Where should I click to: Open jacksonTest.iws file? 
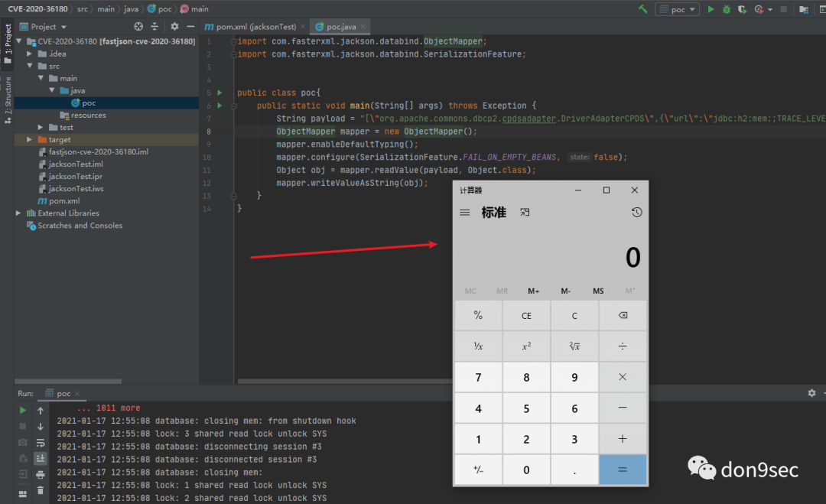pyautogui.click(x=71, y=189)
